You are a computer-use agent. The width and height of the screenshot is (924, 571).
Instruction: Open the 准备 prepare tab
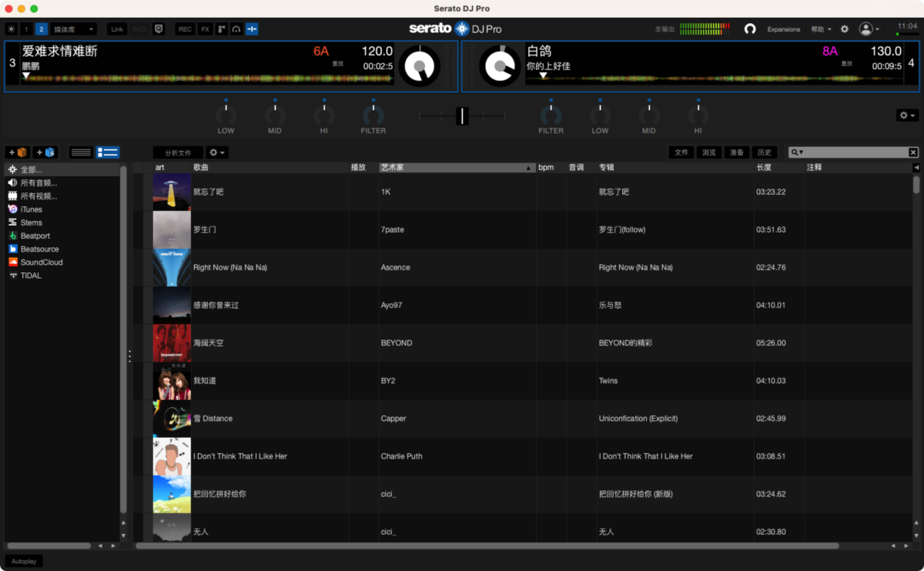(x=736, y=152)
